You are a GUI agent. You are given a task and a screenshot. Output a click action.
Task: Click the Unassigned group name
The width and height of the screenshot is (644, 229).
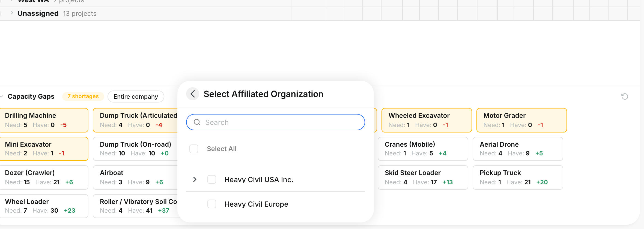pos(38,13)
